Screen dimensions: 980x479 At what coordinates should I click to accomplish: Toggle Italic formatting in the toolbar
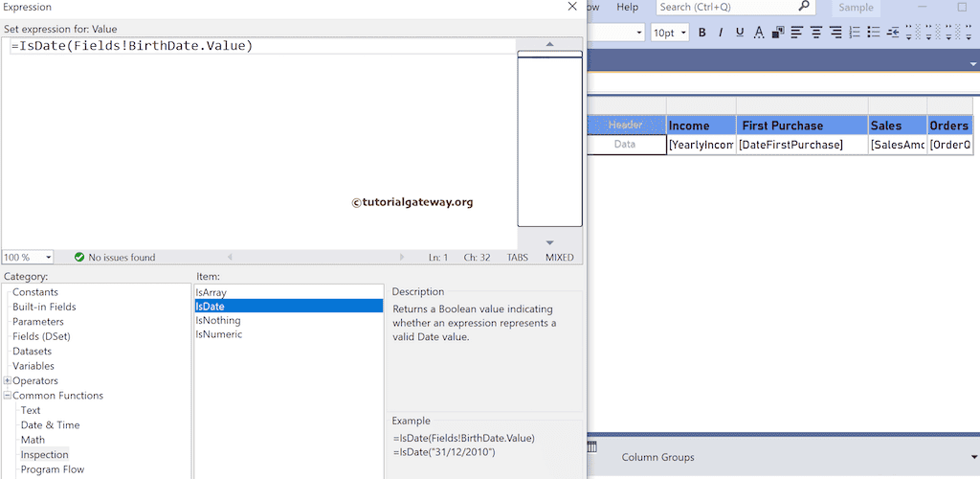(x=721, y=33)
